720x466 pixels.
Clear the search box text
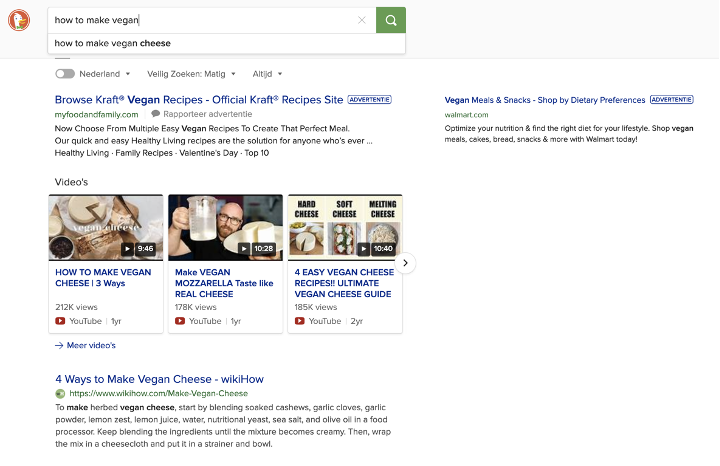[x=362, y=20]
